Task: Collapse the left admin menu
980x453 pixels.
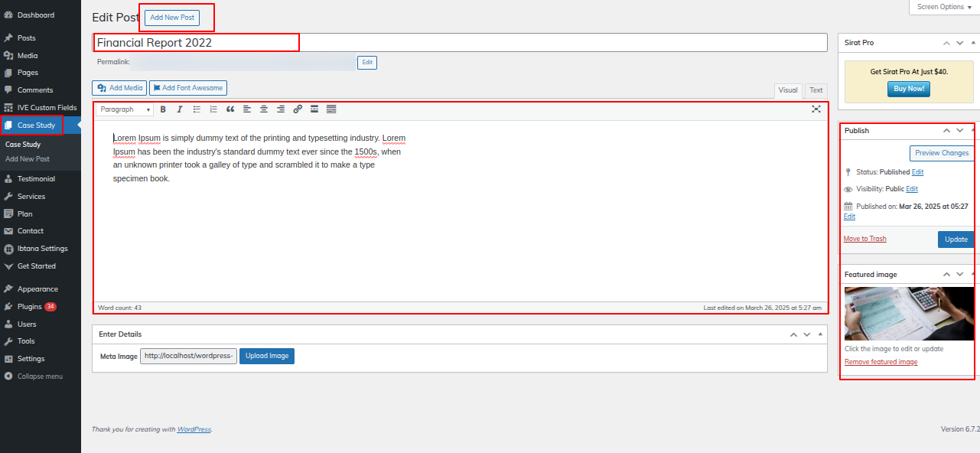Action: 40,376
